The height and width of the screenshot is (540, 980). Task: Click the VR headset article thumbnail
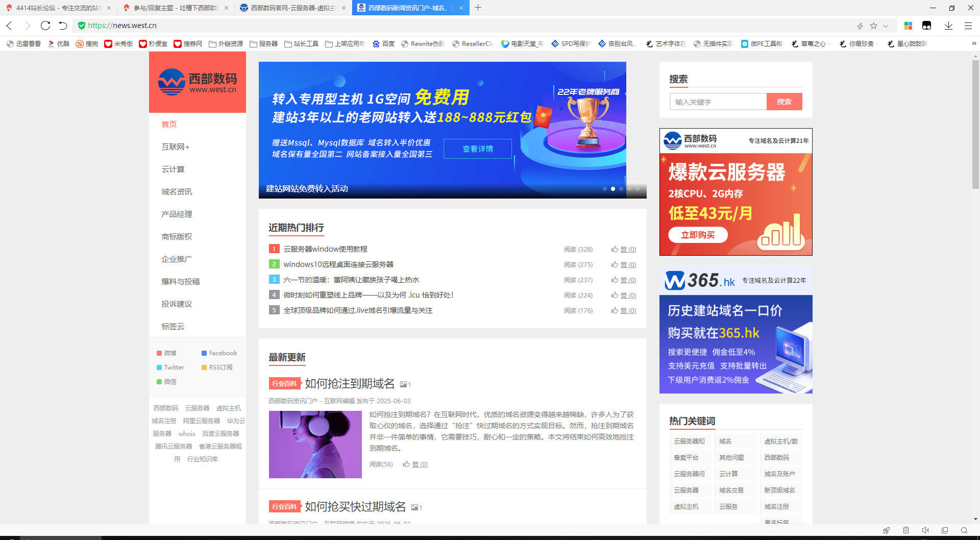pos(315,445)
